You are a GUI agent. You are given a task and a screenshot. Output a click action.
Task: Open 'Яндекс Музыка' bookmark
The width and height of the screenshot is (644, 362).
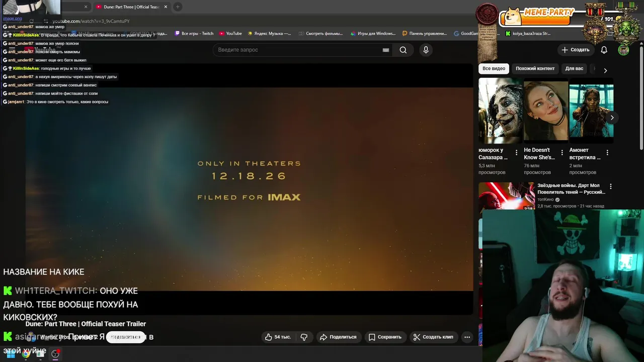click(x=269, y=34)
